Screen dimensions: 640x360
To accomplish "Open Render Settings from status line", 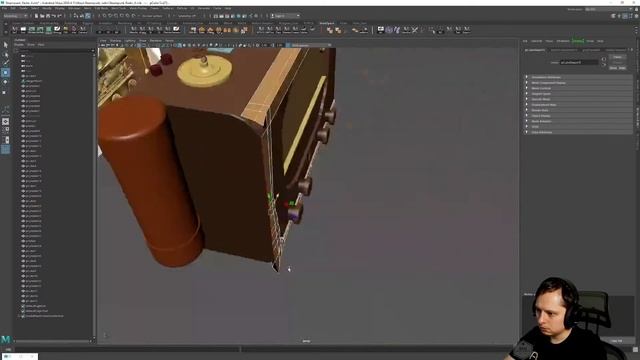I will 233,16.
